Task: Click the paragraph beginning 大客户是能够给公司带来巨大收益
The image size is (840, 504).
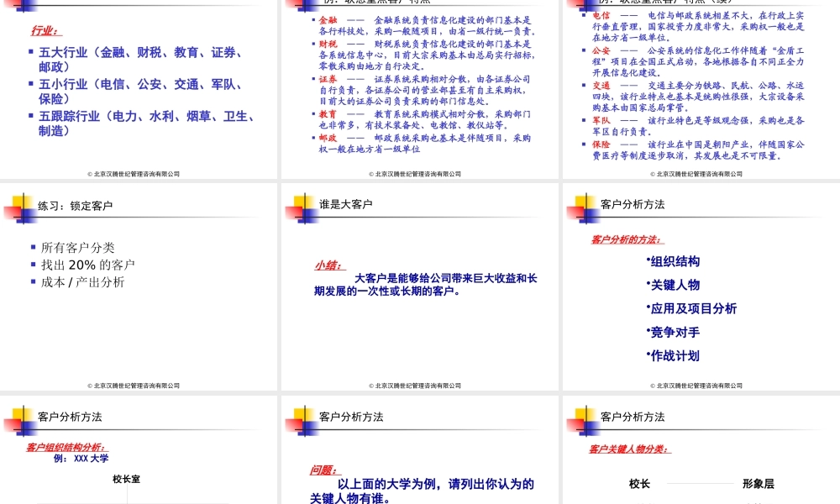Action: coord(425,285)
